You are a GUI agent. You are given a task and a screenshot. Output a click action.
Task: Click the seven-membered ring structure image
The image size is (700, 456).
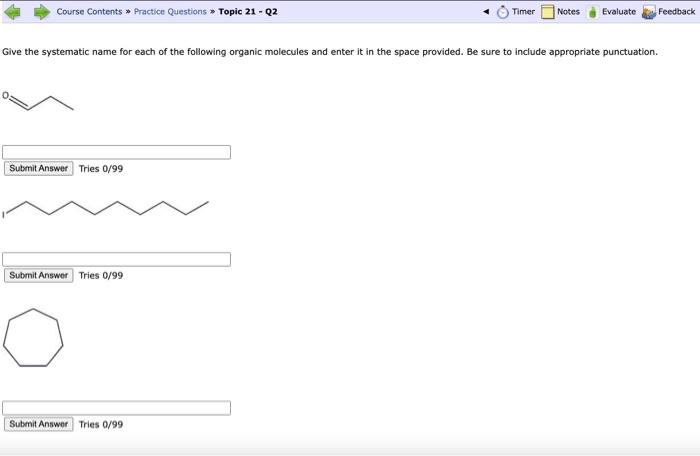click(33, 338)
